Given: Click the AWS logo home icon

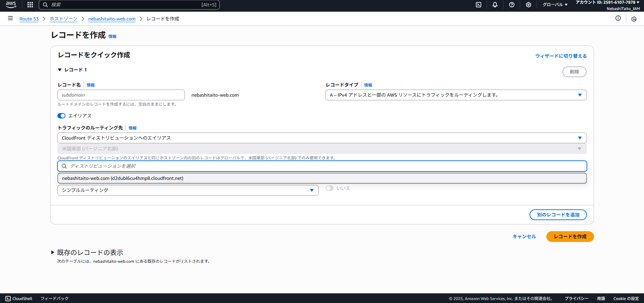Looking at the screenshot, I should point(11,5).
